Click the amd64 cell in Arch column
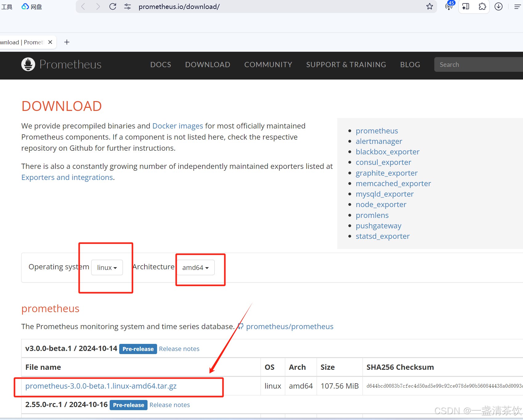The image size is (523, 420). pos(301,386)
